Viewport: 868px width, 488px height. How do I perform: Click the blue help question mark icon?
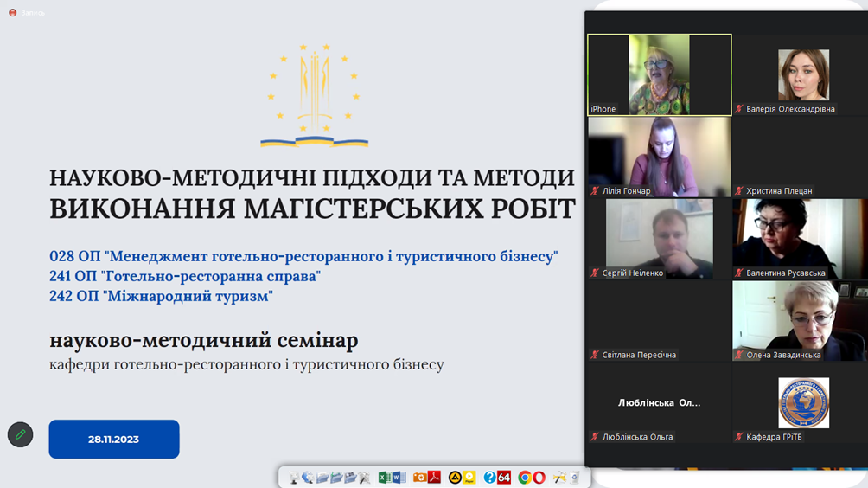(x=490, y=478)
